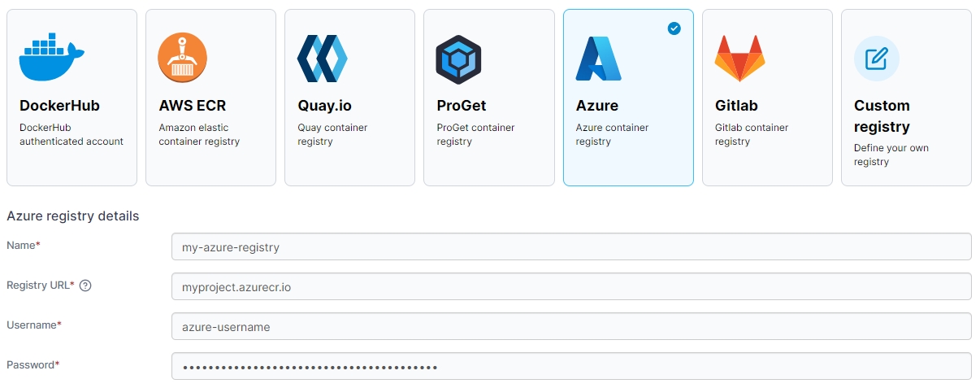Screen dimensions: 980x388
Task: Click the Custom registry pencil icon
Action: click(x=876, y=59)
